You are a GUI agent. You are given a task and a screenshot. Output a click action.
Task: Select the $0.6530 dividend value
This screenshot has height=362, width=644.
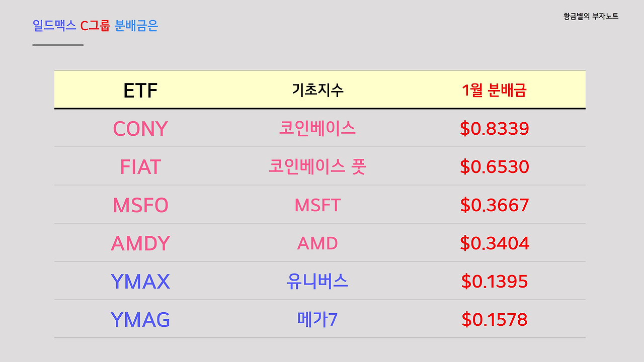point(494,167)
